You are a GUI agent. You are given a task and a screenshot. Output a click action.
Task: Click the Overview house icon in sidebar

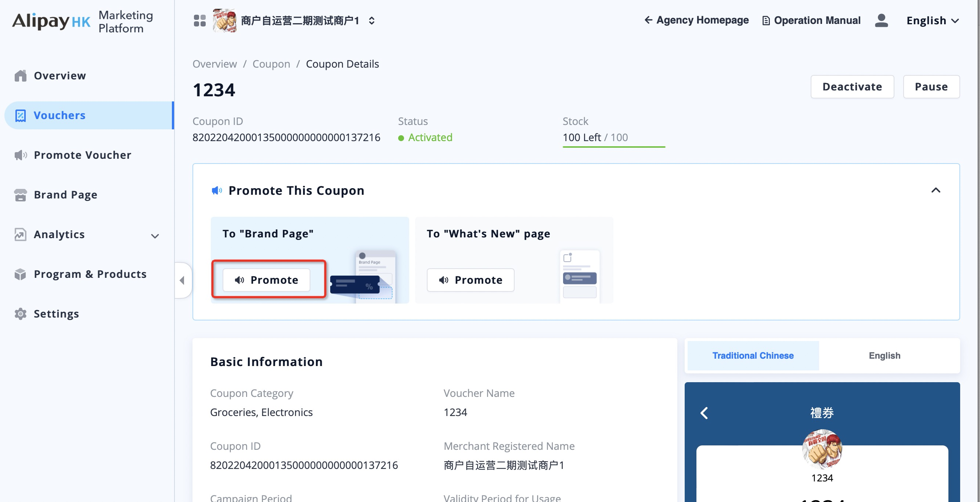[x=21, y=76]
